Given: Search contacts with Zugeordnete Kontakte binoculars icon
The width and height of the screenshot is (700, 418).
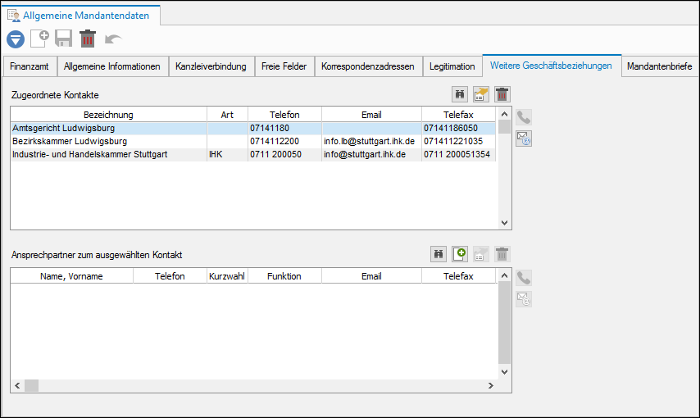Looking at the screenshot, I should (x=459, y=94).
